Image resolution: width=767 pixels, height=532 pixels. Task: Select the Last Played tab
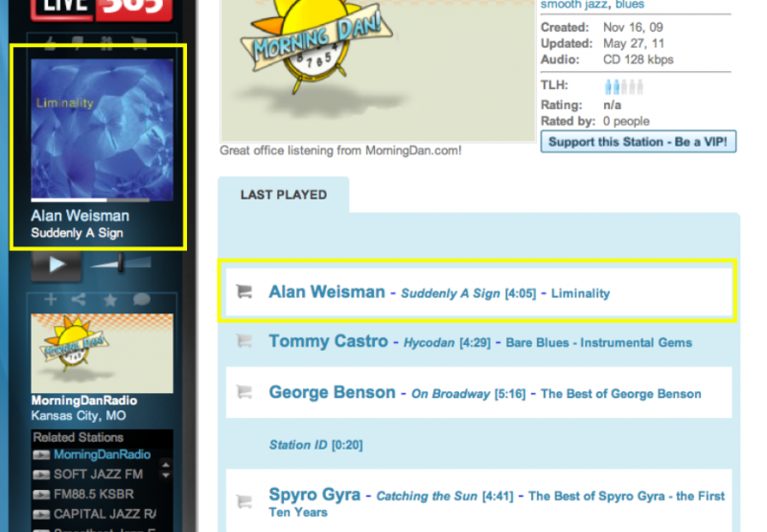pyautogui.click(x=283, y=195)
